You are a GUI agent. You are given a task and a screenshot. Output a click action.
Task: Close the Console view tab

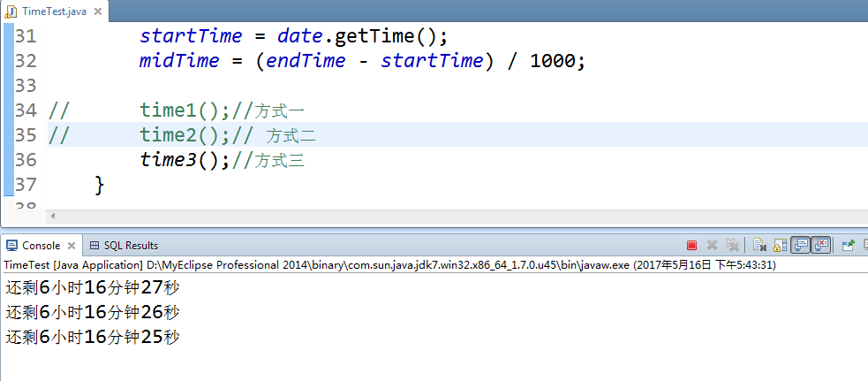tap(72, 246)
